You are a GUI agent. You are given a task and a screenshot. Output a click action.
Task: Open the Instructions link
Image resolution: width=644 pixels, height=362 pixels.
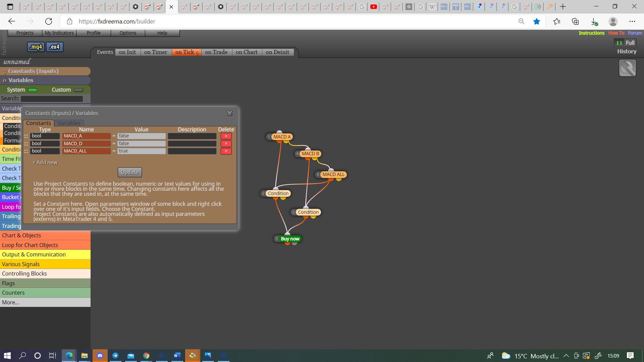click(x=591, y=33)
